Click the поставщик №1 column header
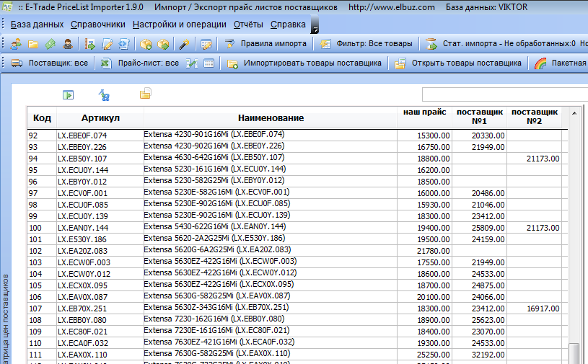 (x=480, y=117)
